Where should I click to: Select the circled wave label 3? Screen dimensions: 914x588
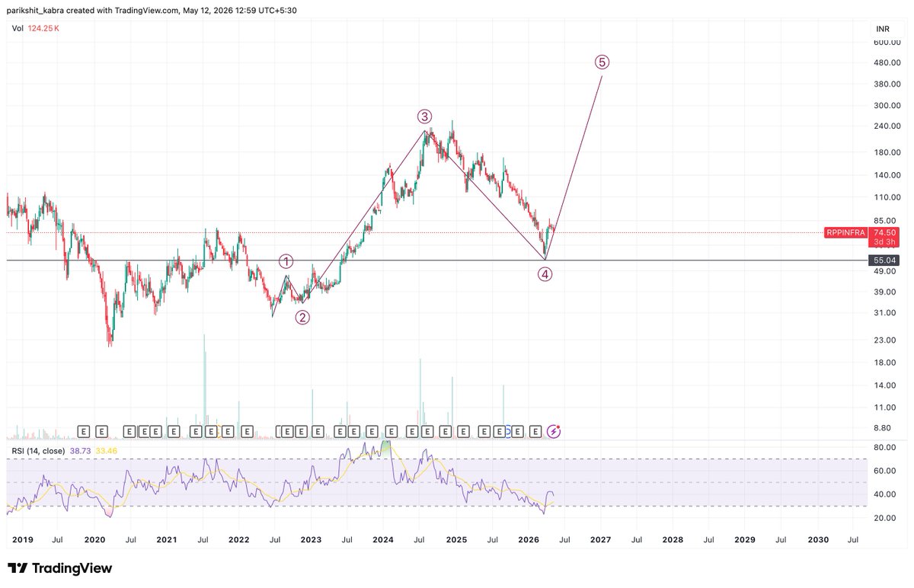pyautogui.click(x=424, y=117)
